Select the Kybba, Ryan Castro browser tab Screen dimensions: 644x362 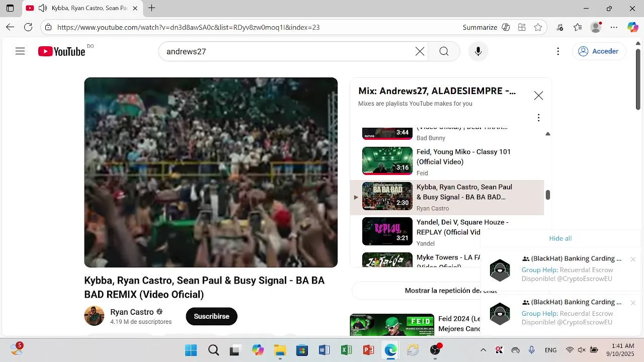pyautogui.click(x=82, y=8)
